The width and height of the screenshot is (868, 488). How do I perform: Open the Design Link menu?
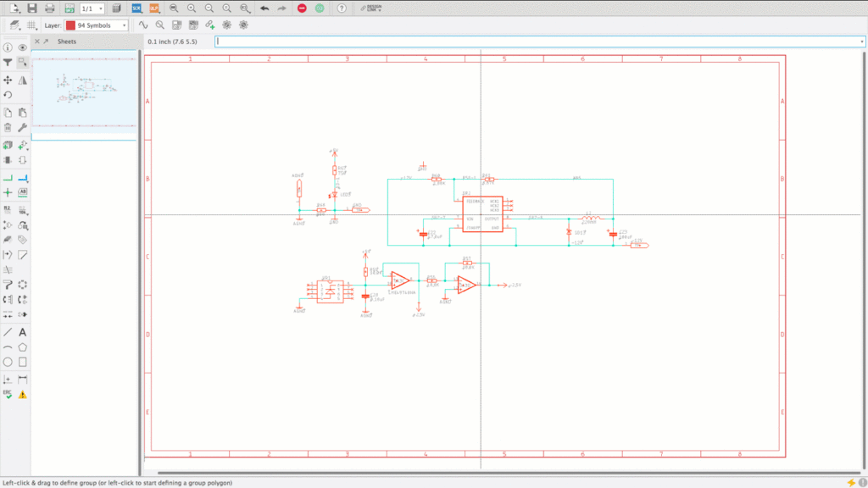(370, 8)
